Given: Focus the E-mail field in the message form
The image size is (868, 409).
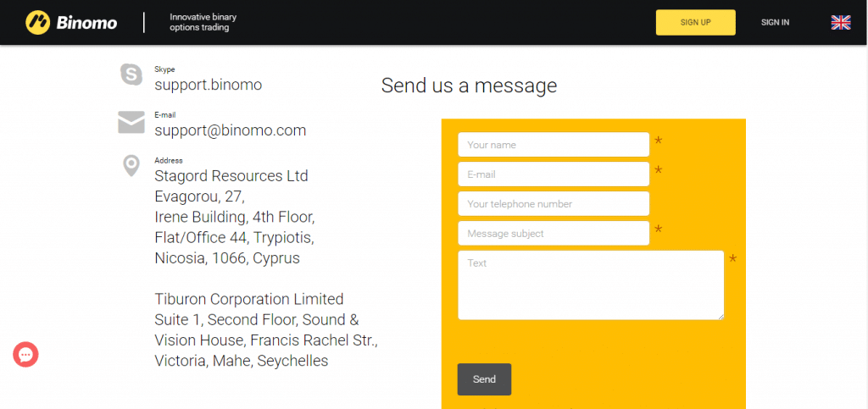Looking at the screenshot, I should coord(554,174).
